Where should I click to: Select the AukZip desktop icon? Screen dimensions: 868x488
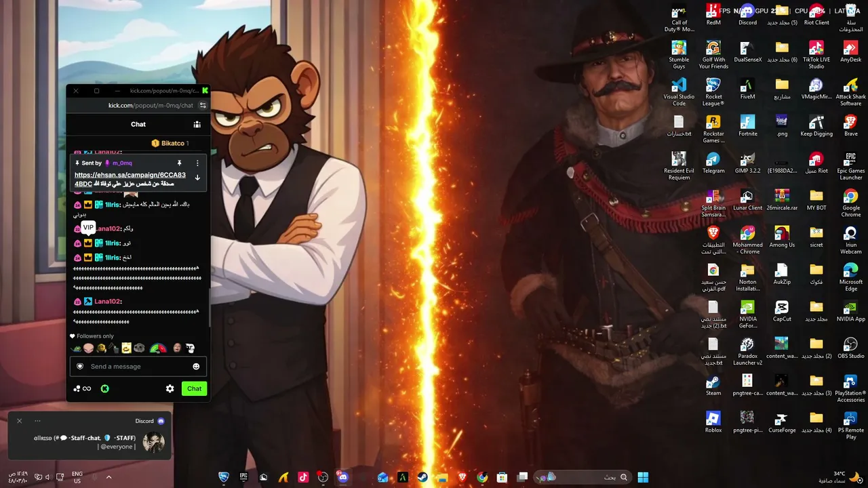coord(782,275)
